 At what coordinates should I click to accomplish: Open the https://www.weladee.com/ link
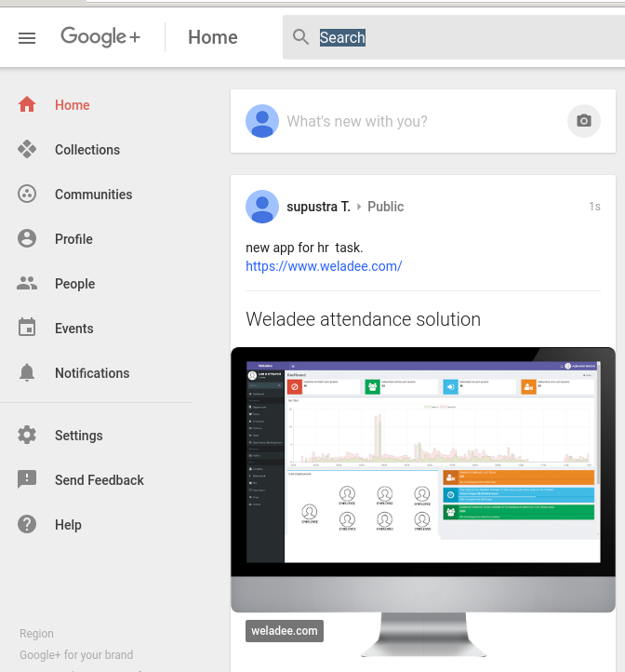324,266
